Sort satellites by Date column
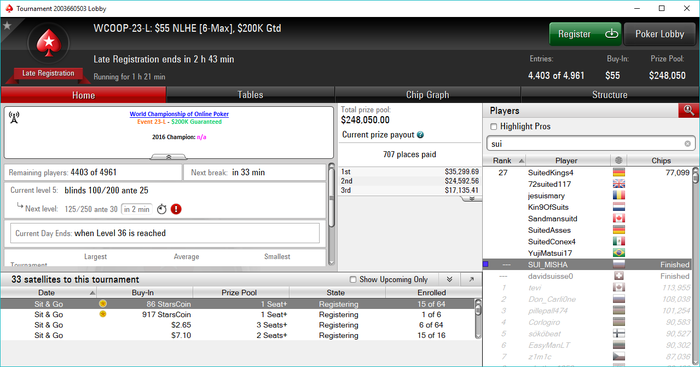 click(x=46, y=292)
